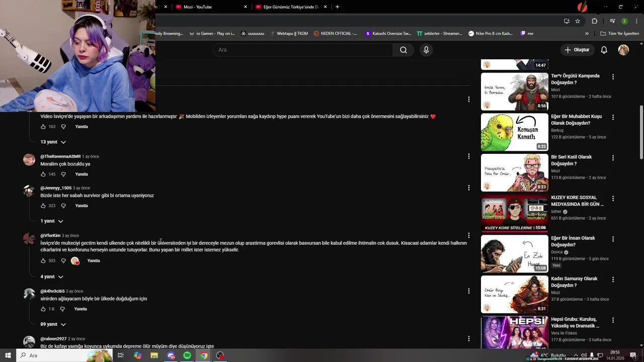Open File Explorer from the taskbar
This screenshot has width=644, height=362.
[154, 355]
